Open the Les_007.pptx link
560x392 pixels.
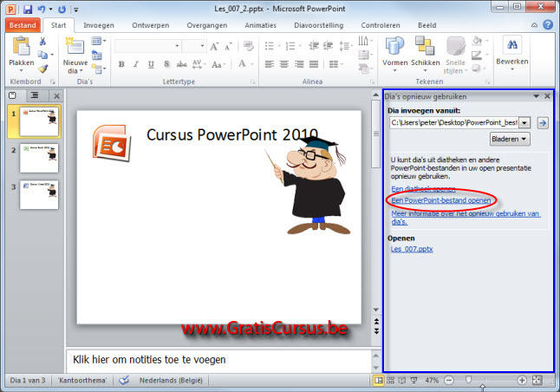[412, 249]
